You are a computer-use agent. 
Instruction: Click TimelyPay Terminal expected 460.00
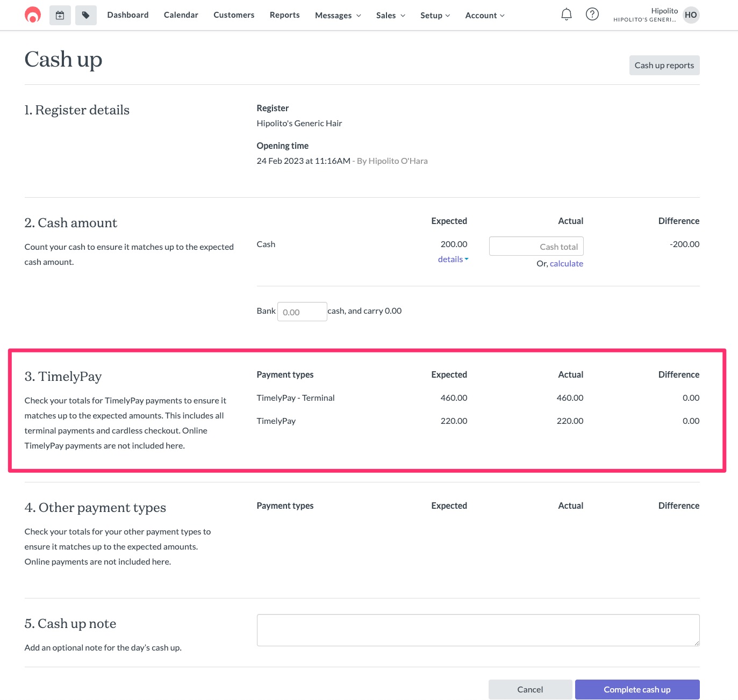[454, 398]
